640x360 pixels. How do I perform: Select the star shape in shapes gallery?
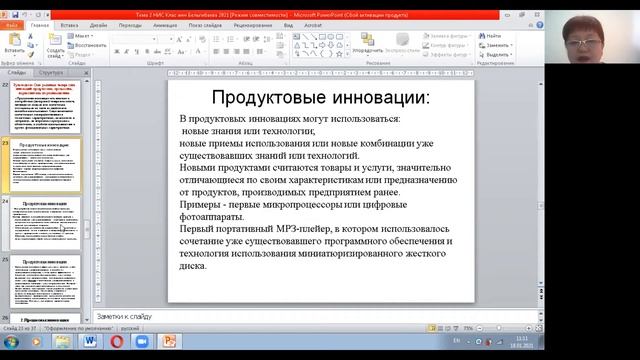339,54
